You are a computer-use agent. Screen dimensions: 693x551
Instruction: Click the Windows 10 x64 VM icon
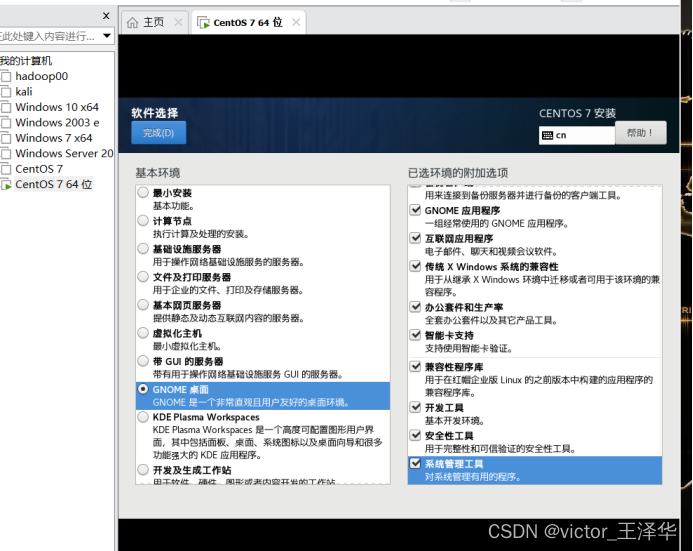click(x=6, y=108)
